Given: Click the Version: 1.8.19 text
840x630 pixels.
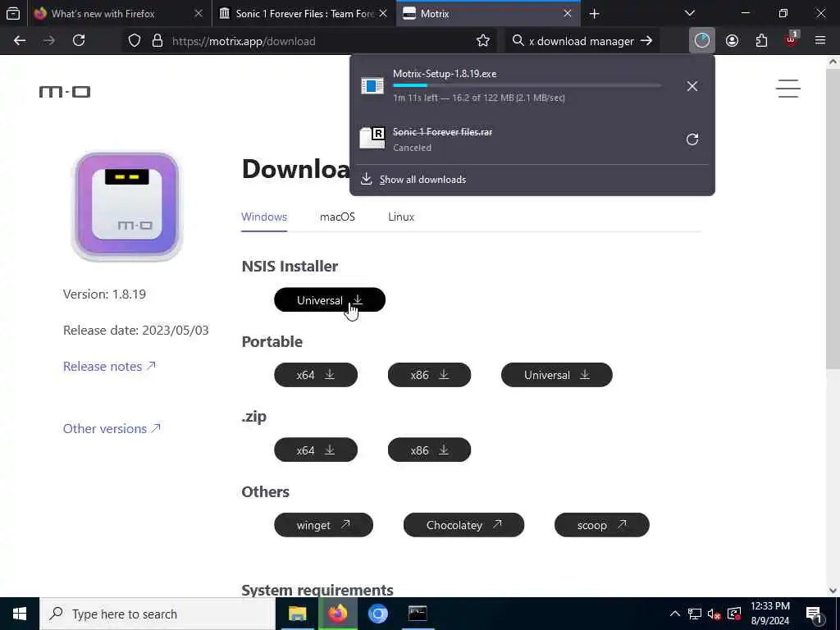Looking at the screenshot, I should tap(104, 294).
